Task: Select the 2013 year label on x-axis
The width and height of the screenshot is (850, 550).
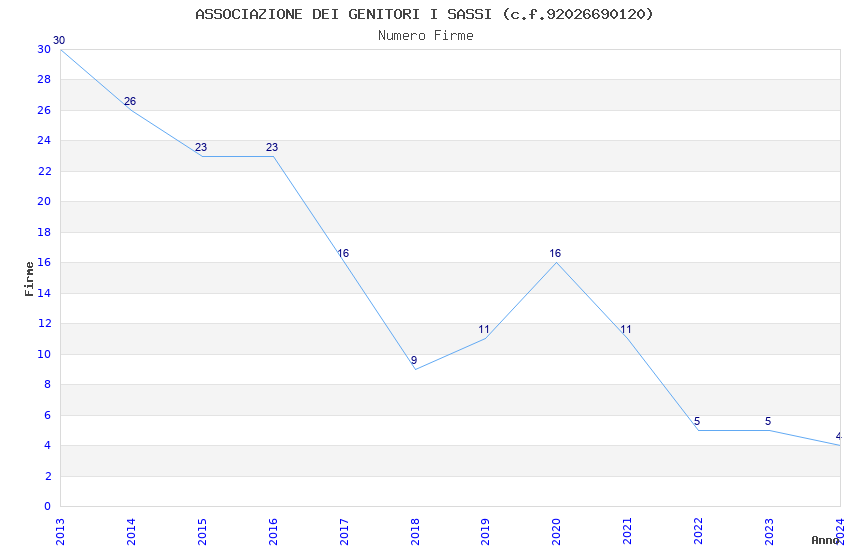Action: [60, 532]
